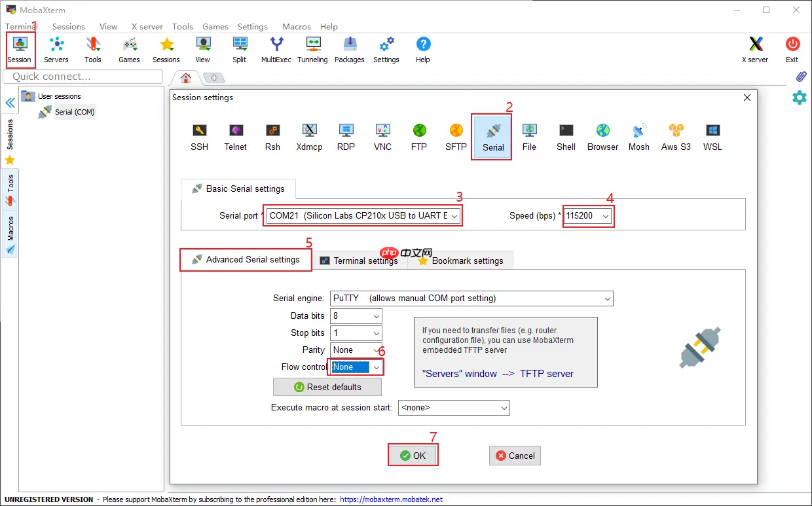Collapse the sidebar with double chevron

click(x=10, y=103)
